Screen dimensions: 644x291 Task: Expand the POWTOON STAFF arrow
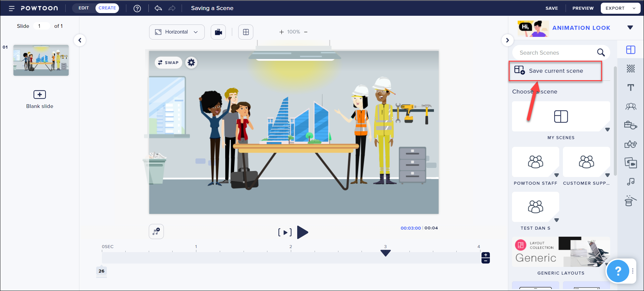pos(557,175)
